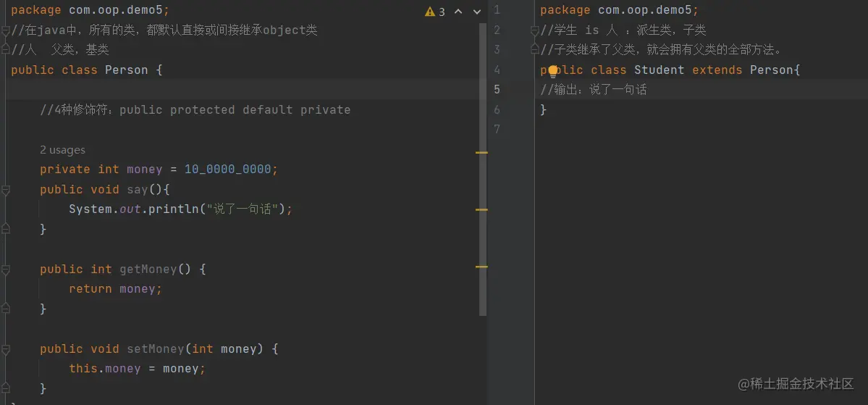Click the lowest warning stripe mark near getMoney
Viewport: 868px width, 405px height.
click(481, 267)
